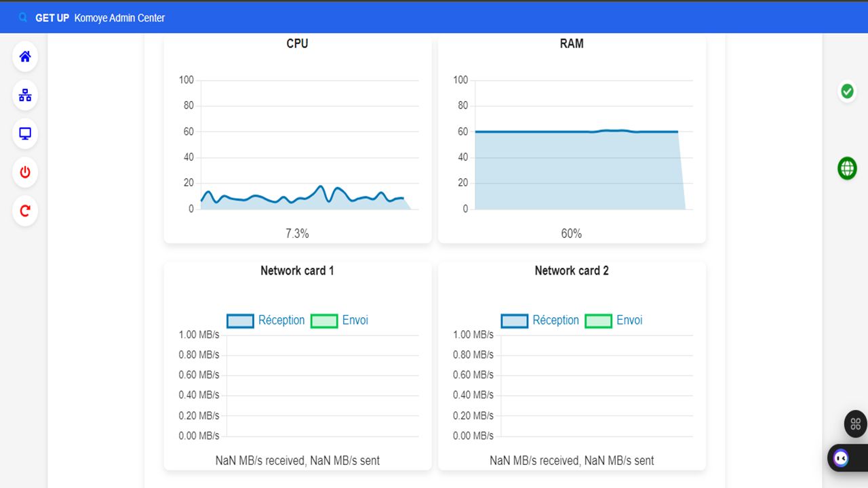Select the monitor screen sidebar icon
868x488 pixels.
(25, 134)
